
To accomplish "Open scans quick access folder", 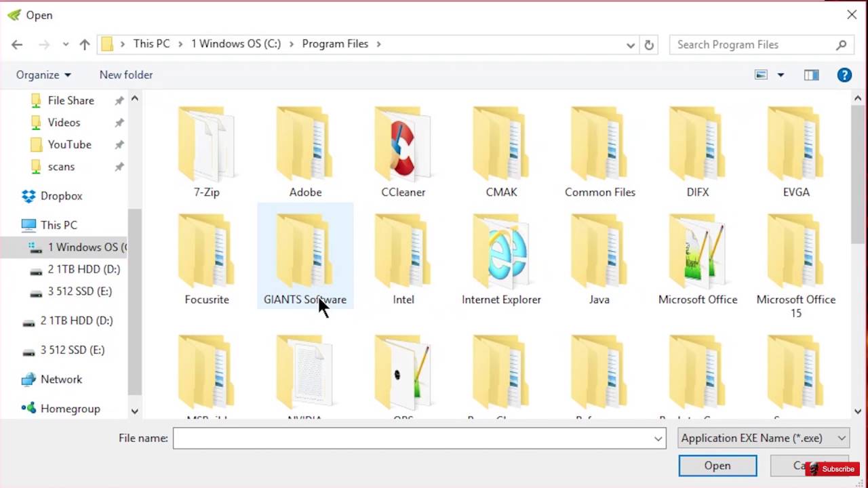I will [61, 167].
